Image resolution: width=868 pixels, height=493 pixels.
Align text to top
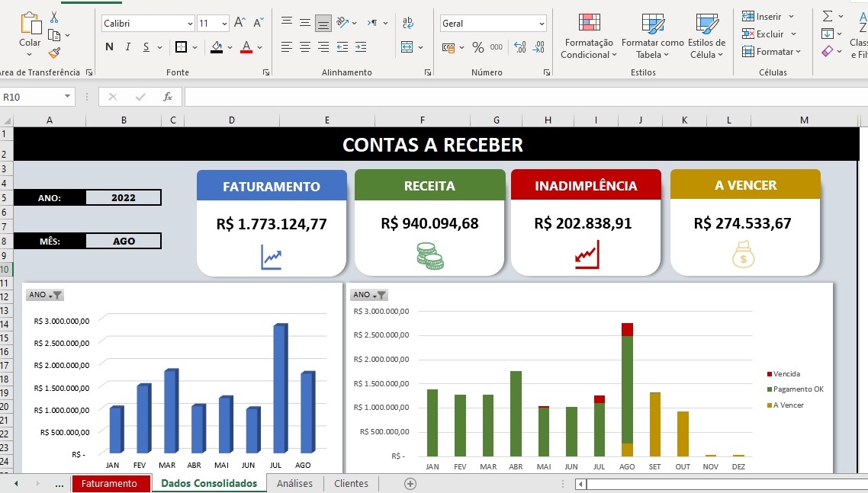click(286, 23)
